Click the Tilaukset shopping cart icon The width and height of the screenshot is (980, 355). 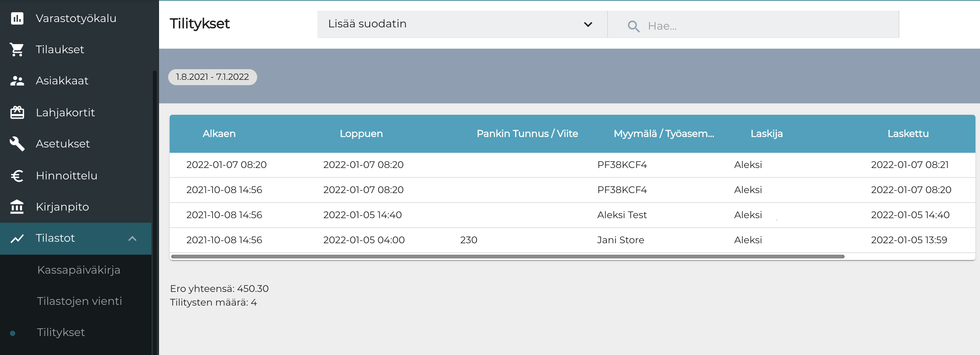[17, 49]
